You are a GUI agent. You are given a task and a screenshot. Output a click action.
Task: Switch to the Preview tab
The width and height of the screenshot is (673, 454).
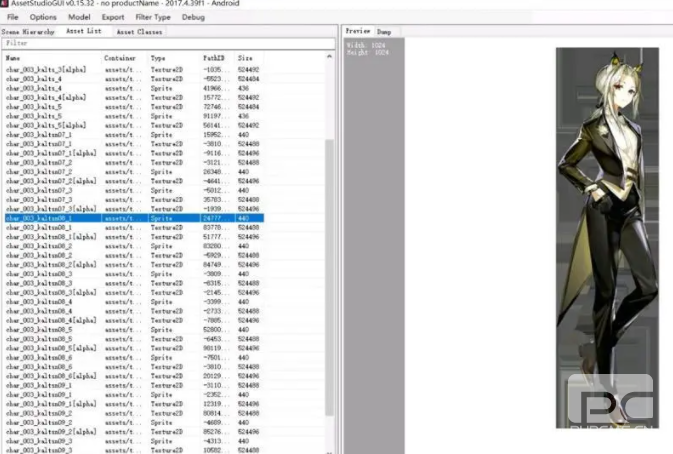358,31
